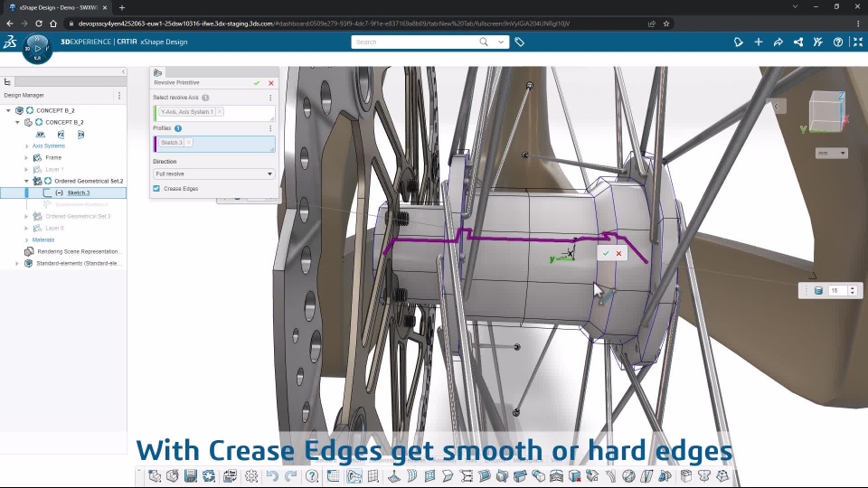This screenshot has height=488, width=868.
Task: Bookmark page with star icon
Action: pos(666,23)
